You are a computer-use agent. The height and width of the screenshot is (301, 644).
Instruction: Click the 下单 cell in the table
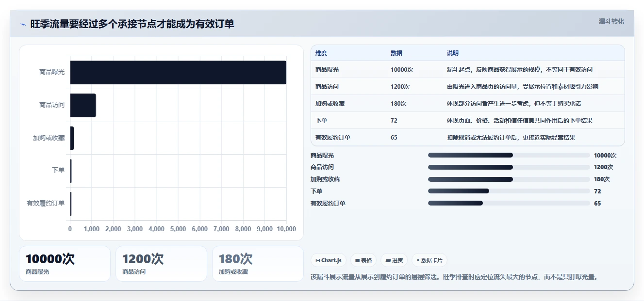[321, 121]
